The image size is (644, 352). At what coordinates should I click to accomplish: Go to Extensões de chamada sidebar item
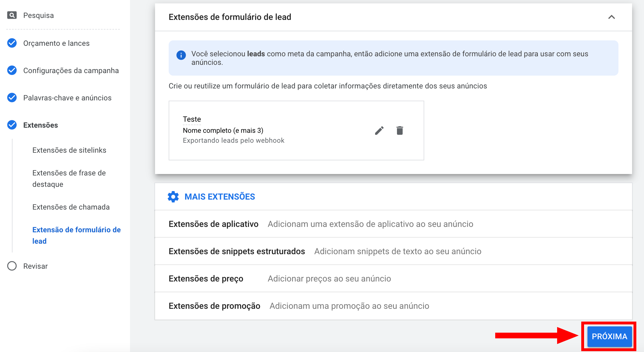click(x=71, y=207)
